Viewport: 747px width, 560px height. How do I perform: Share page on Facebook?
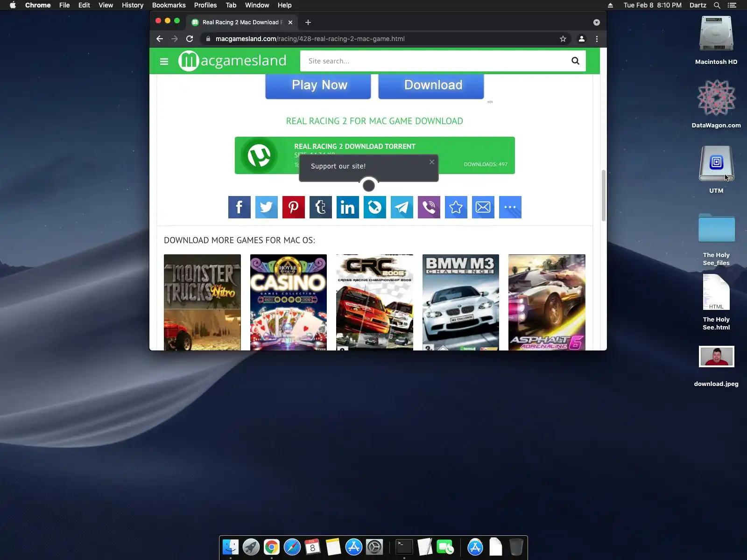(240, 207)
